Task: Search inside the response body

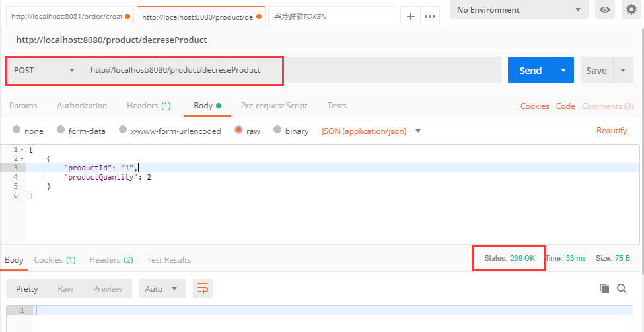Action: (622, 288)
